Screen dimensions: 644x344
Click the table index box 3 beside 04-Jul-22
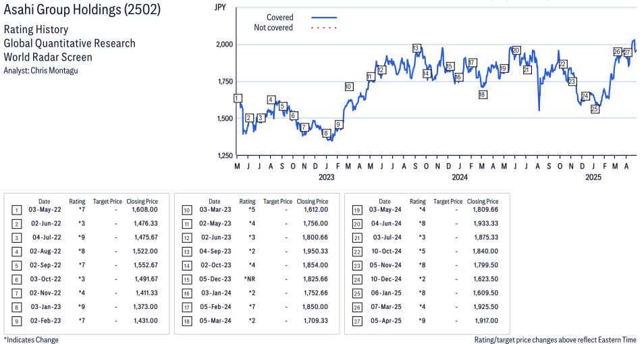coord(16,238)
